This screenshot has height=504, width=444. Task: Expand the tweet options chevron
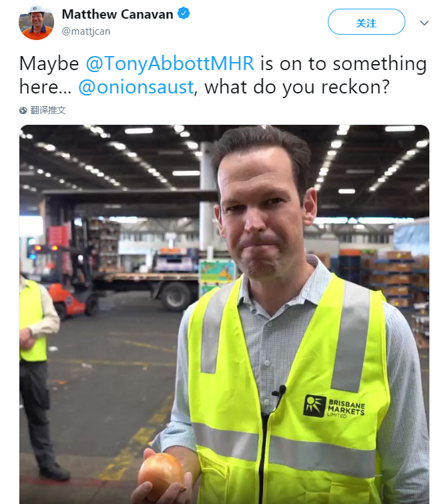coord(424,23)
